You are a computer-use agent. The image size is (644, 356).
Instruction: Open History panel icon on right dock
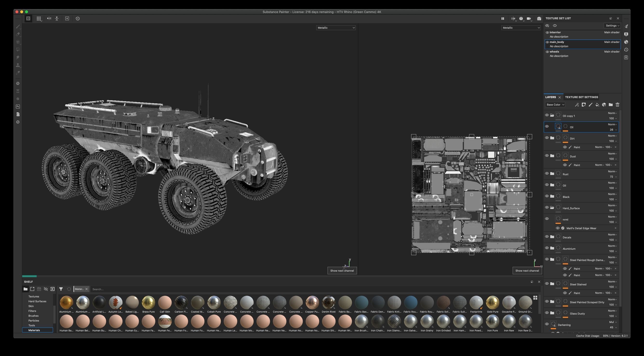pos(626,50)
